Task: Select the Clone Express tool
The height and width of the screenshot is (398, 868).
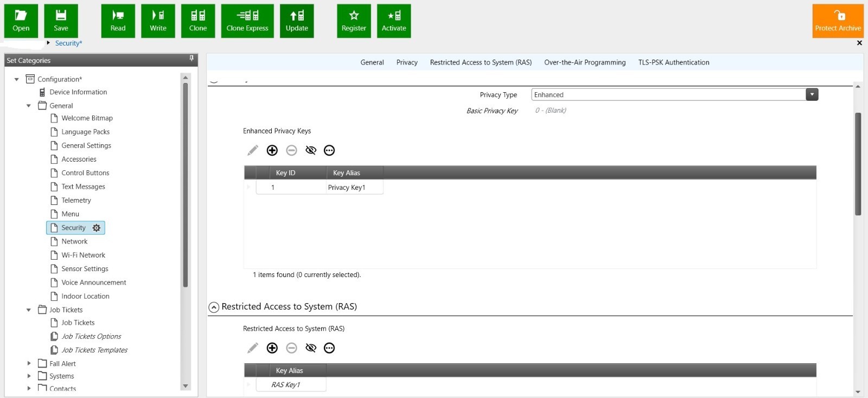Action: (247, 21)
